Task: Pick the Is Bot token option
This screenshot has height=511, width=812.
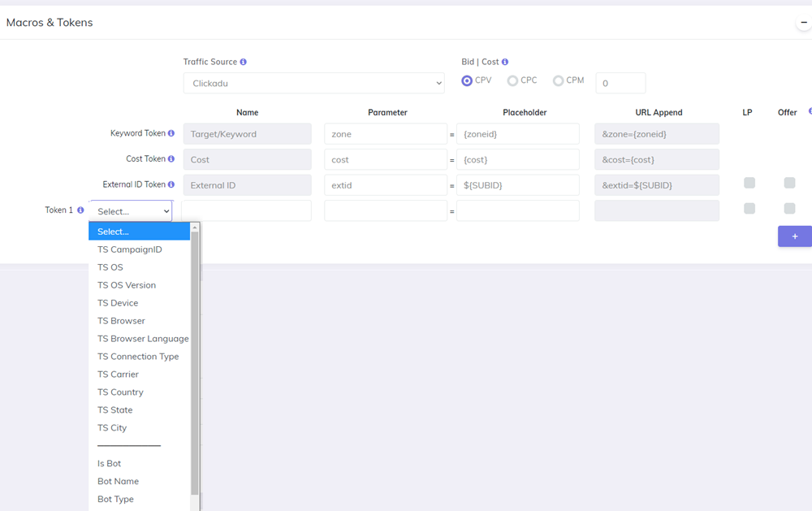Action: pyautogui.click(x=110, y=463)
